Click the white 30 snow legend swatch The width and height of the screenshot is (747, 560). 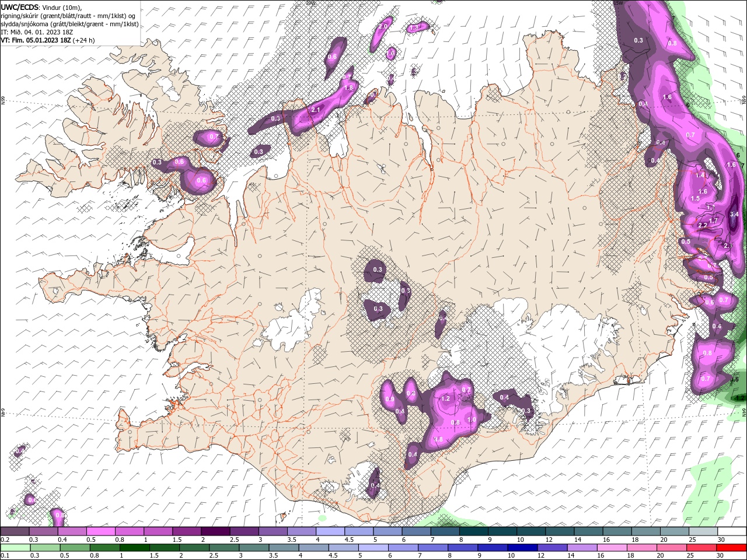(x=732, y=531)
